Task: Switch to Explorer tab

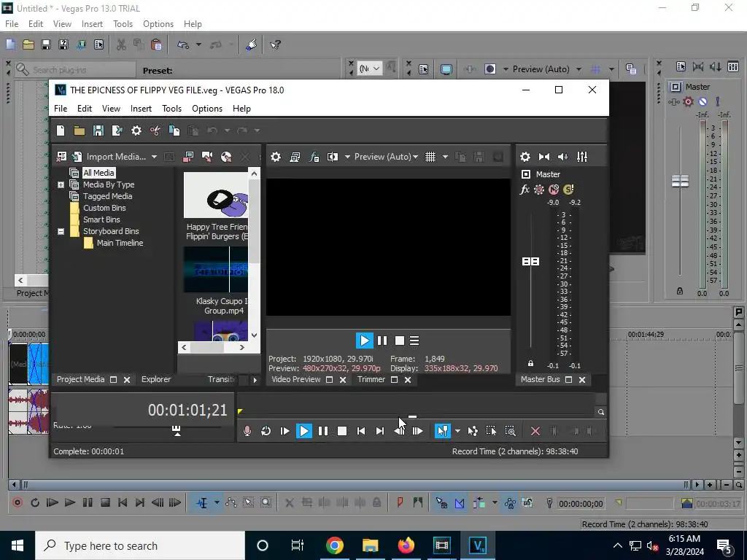Action: [156, 379]
